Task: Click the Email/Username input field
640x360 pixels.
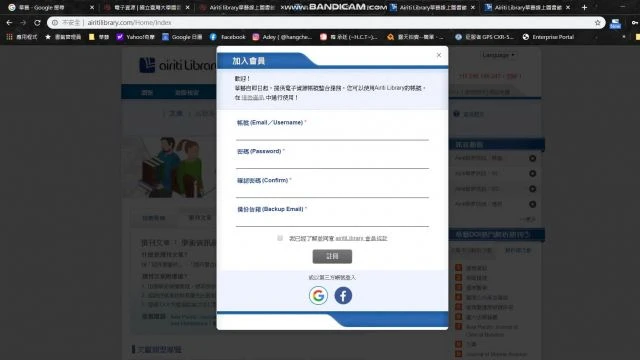Action: (332, 134)
